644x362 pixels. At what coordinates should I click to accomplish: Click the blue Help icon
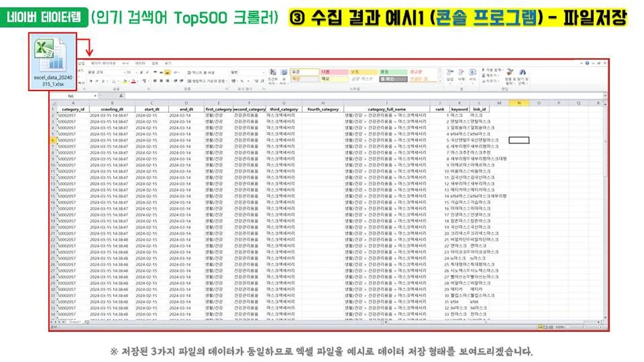click(x=587, y=63)
